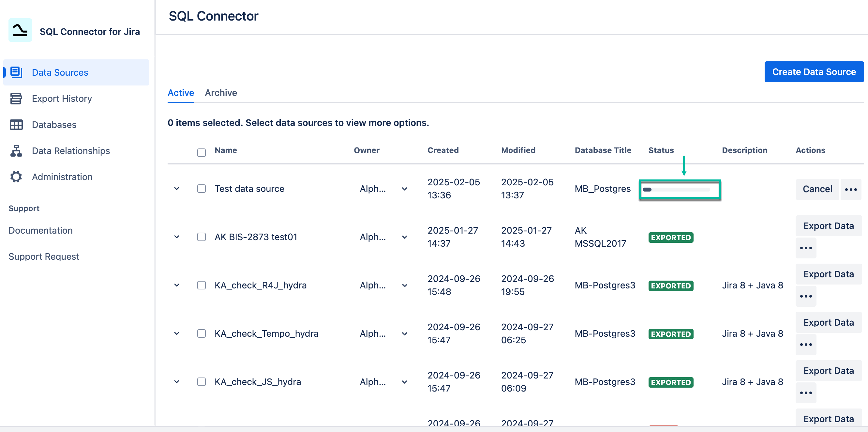Click the Databases grid icon in sidebar
Screen dimensions: 868x432
[x=16, y=124]
